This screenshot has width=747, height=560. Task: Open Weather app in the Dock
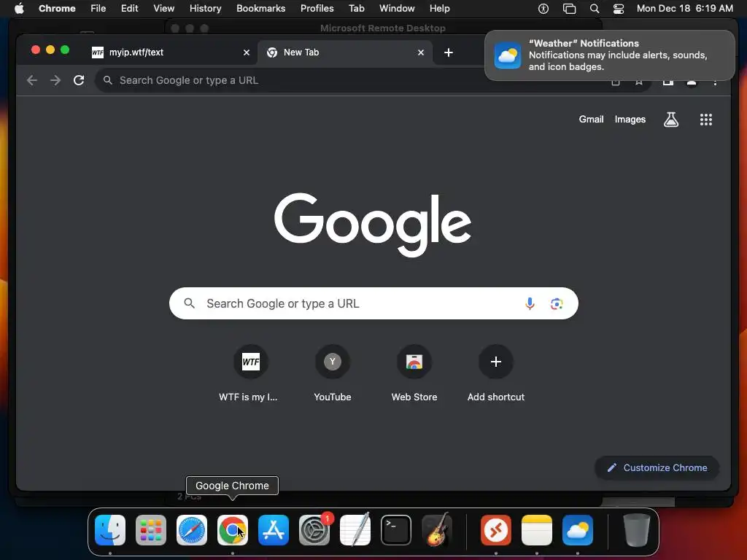578,530
